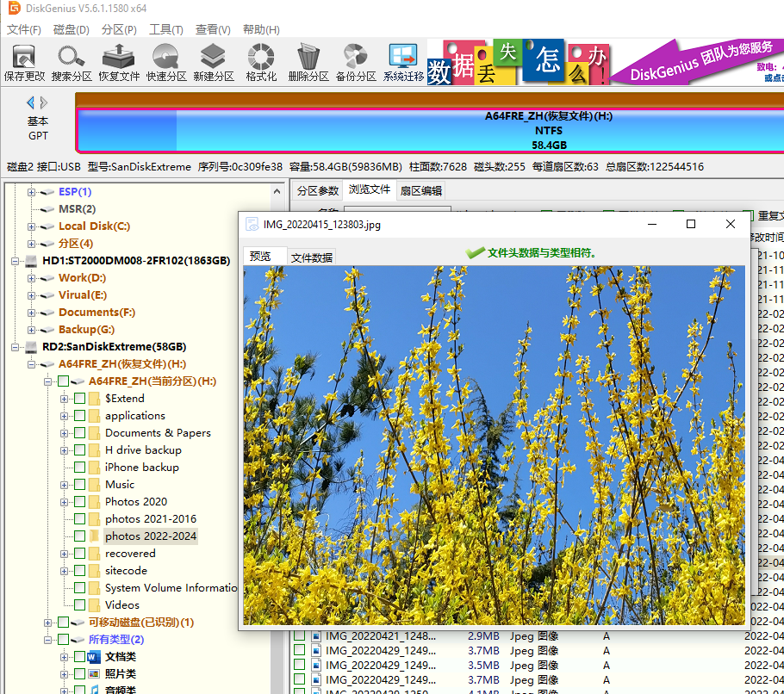This screenshot has height=694, width=784.
Task: Click the 新建分区 new partition icon
Action: point(214,63)
